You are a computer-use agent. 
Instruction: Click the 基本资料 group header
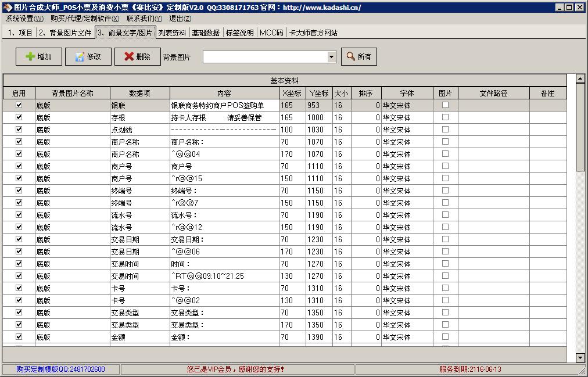[x=285, y=81]
